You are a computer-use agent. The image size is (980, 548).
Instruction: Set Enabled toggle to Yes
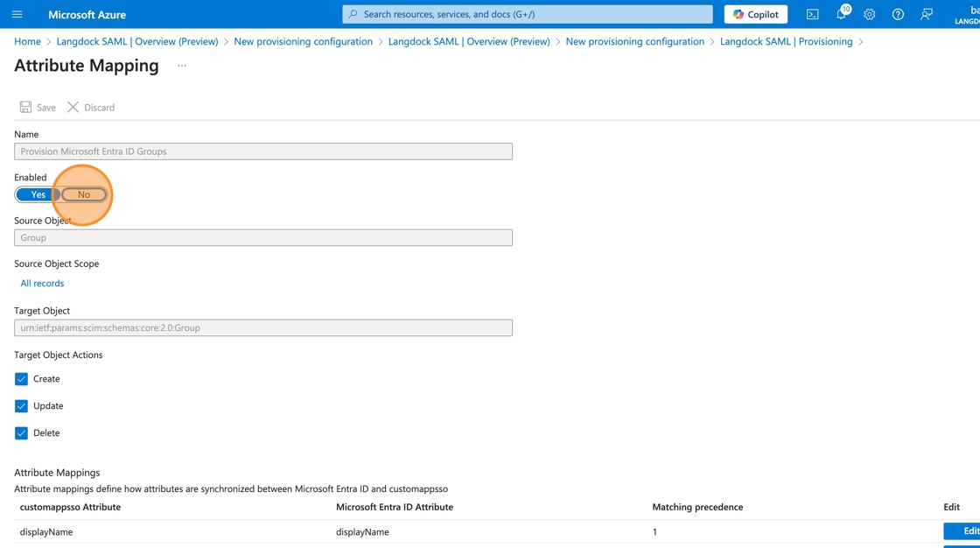(38, 194)
